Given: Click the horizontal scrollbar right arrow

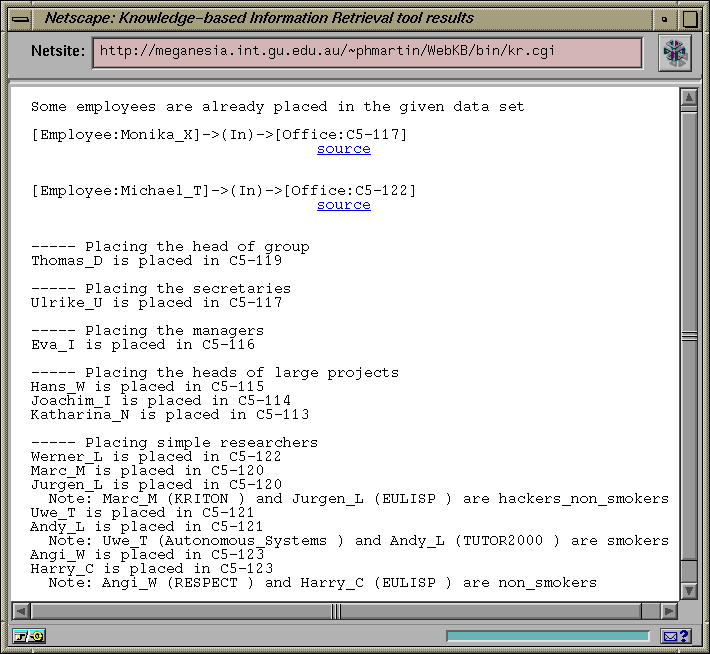Looking at the screenshot, I should coord(670,609).
